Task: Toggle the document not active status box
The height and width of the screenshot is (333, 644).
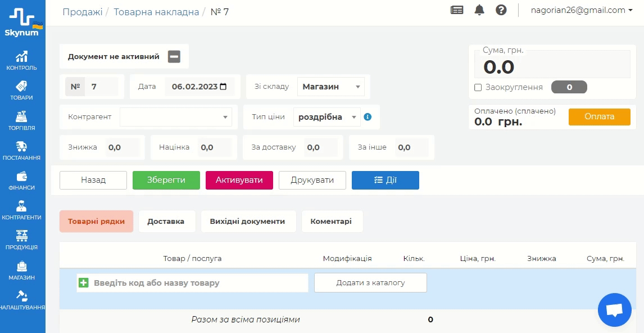Action: coord(174,56)
